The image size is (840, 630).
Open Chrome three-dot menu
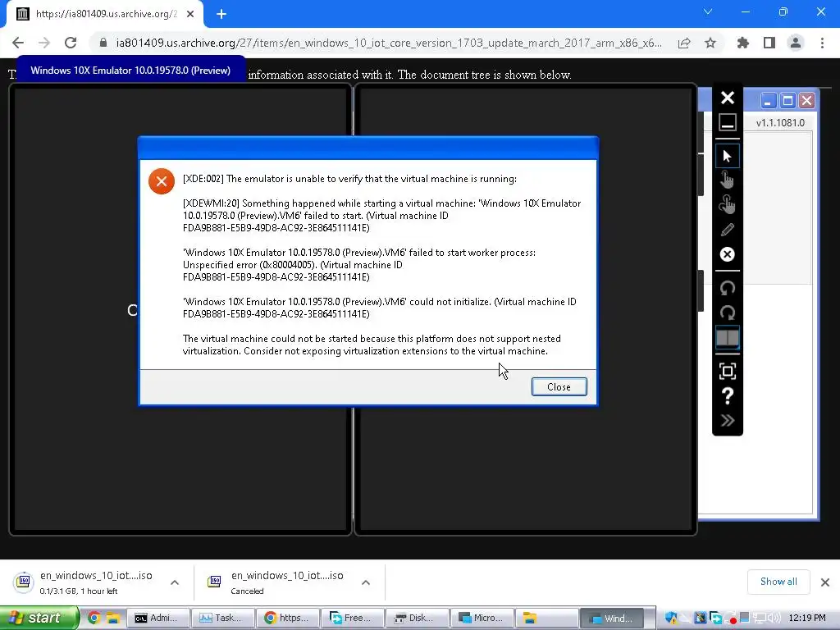click(x=822, y=43)
